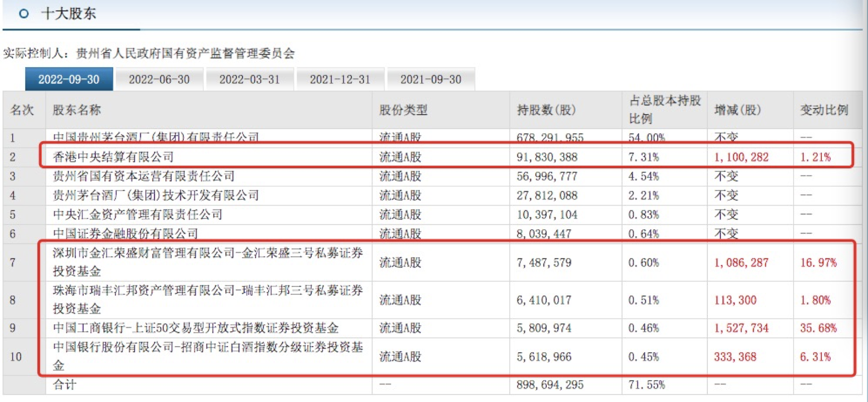Click the holdings value 5,618,966
Viewport: 868px width, 402px height.
(x=544, y=357)
